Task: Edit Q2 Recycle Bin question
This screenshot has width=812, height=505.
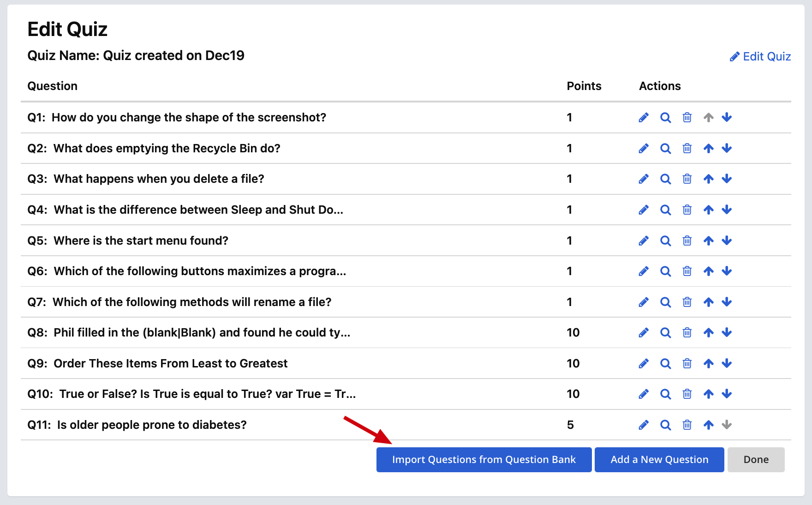Action: [644, 148]
